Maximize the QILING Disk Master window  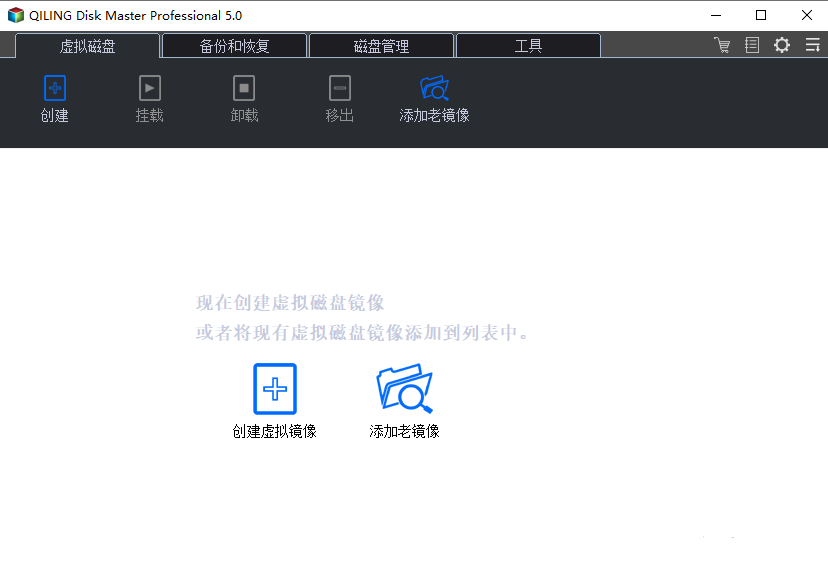(761, 15)
